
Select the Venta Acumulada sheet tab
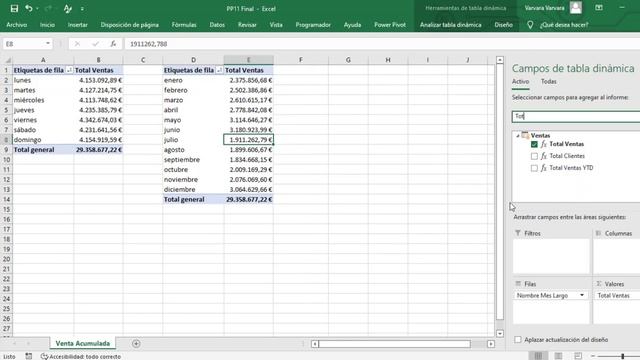(83, 343)
